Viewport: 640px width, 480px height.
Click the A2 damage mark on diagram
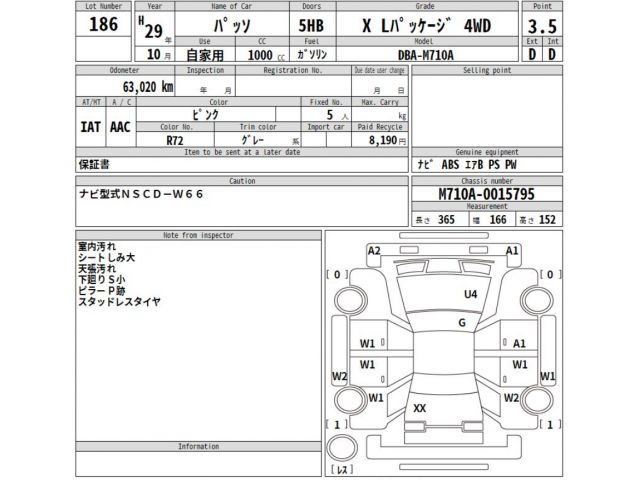[x=374, y=251]
